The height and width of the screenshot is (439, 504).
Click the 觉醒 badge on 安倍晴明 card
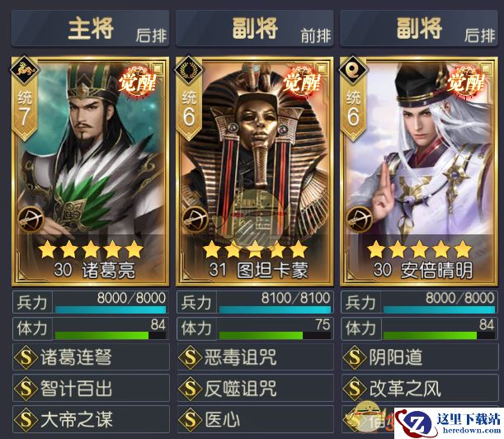466,82
